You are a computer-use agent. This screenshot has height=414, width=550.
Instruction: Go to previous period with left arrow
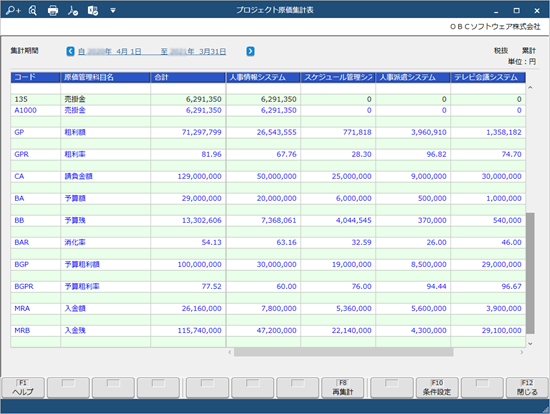click(71, 51)
